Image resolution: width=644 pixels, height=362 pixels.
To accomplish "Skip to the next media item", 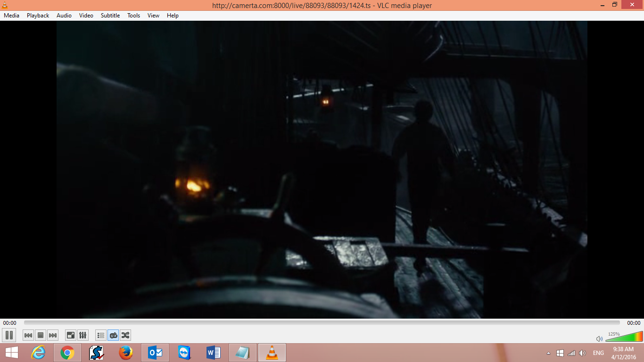I will 53,335.
